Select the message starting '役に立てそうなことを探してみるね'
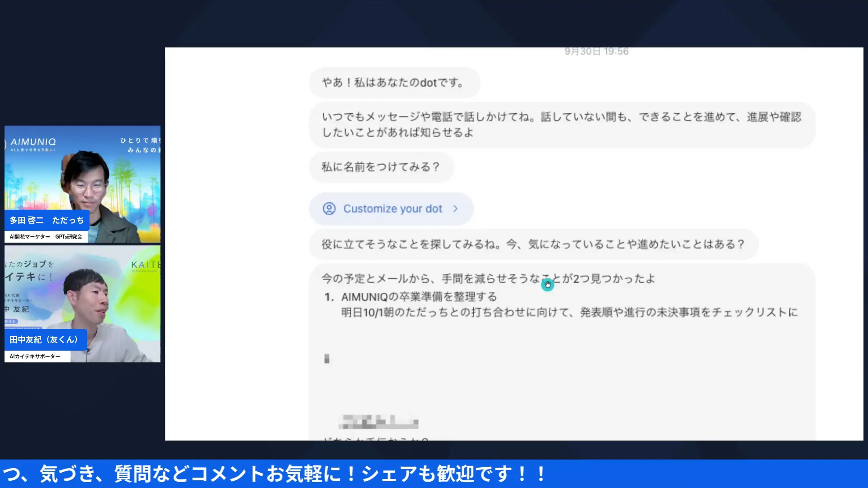 (x=533, y=244)
